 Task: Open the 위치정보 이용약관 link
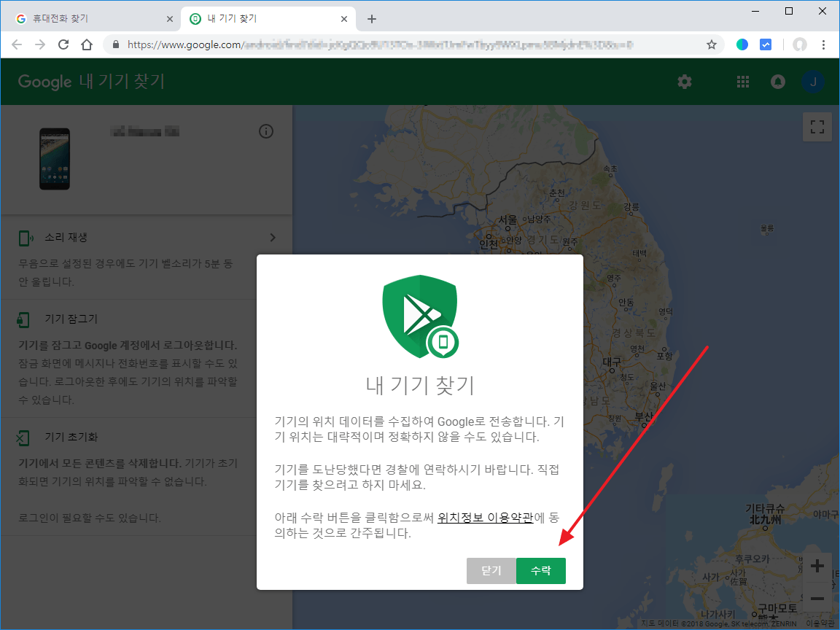click(x=486, y=518)
